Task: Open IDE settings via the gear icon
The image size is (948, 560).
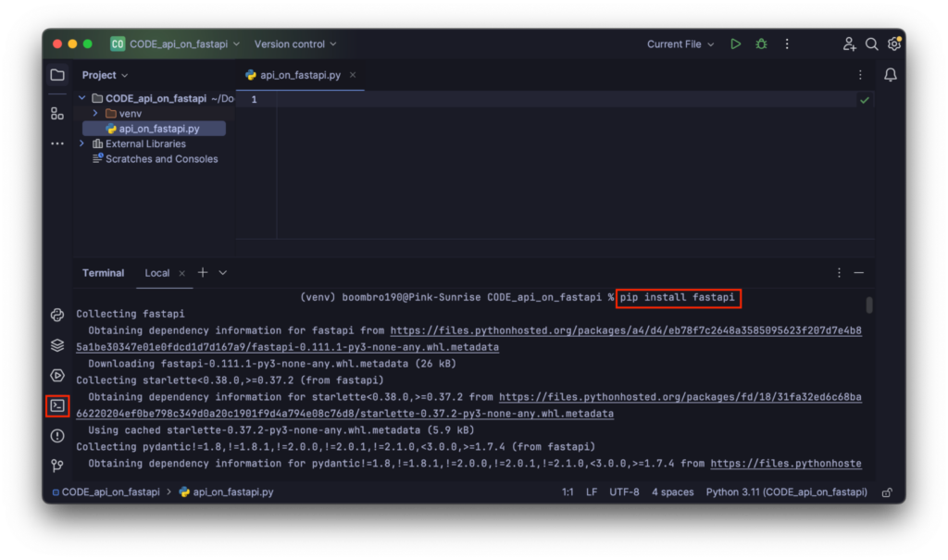Action: pyautogui.click(x=893, y=44)
